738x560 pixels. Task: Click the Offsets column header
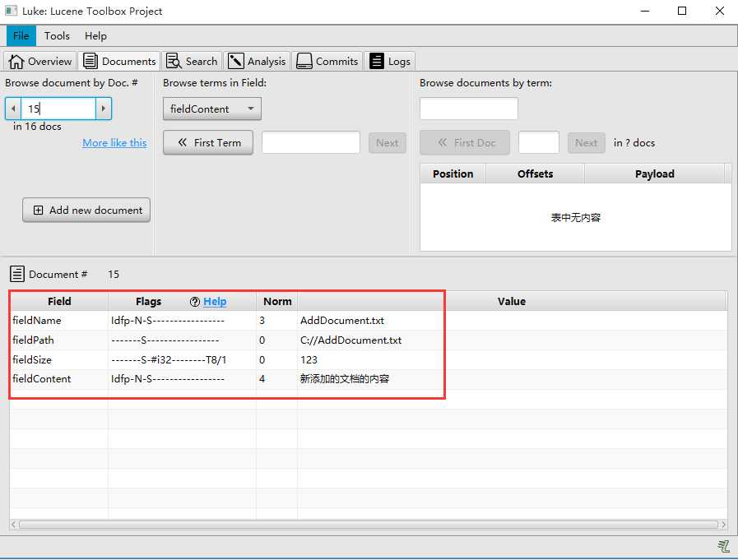click(535, 174)
